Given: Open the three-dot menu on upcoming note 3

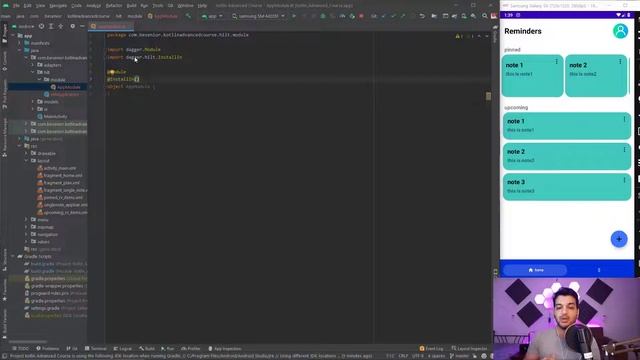Looking at the screenshot, I should (624, 180).
